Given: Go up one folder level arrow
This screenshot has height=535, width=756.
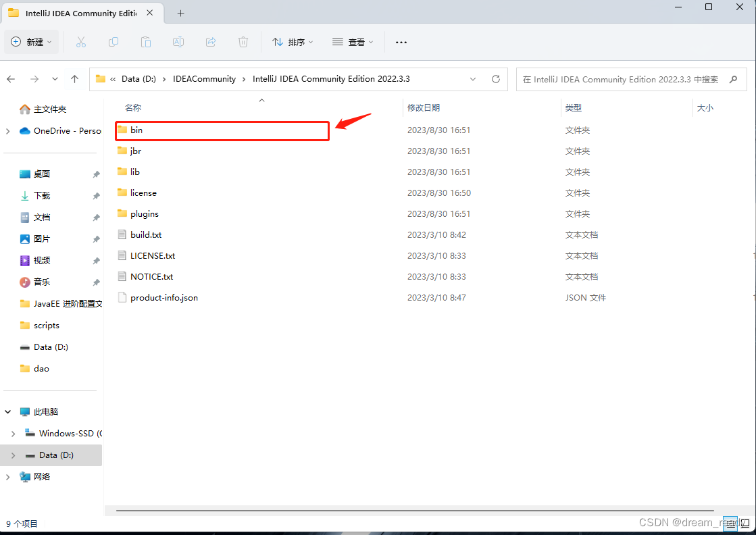Looking at the screenshot, I should (75, 79).
